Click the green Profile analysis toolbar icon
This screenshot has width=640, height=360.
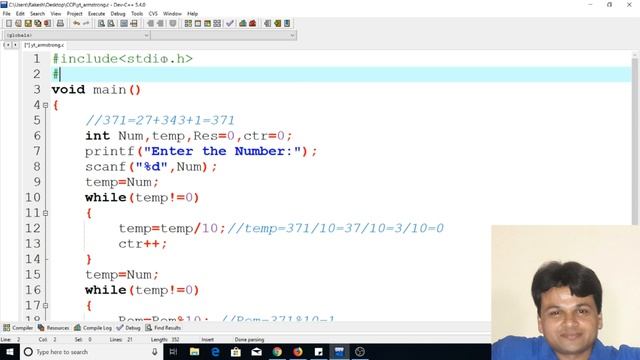(243, 24)
